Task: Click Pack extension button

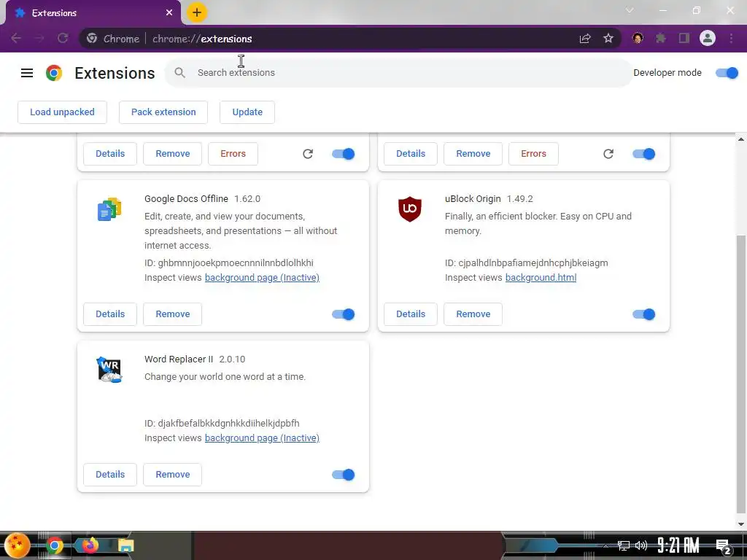Action: [163, 112]
